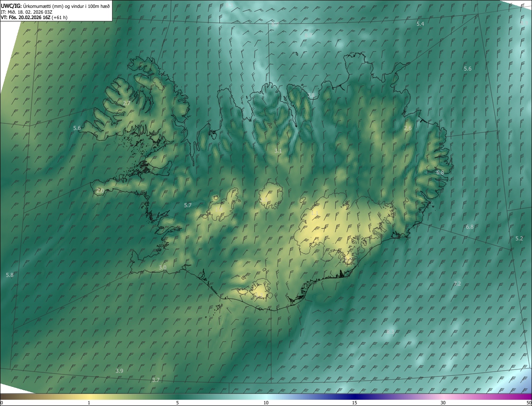Image resolution: width=532 pixels, height=406 pixels.
Task: Click the 5.2 value label
Action: [x=519, y=239]
